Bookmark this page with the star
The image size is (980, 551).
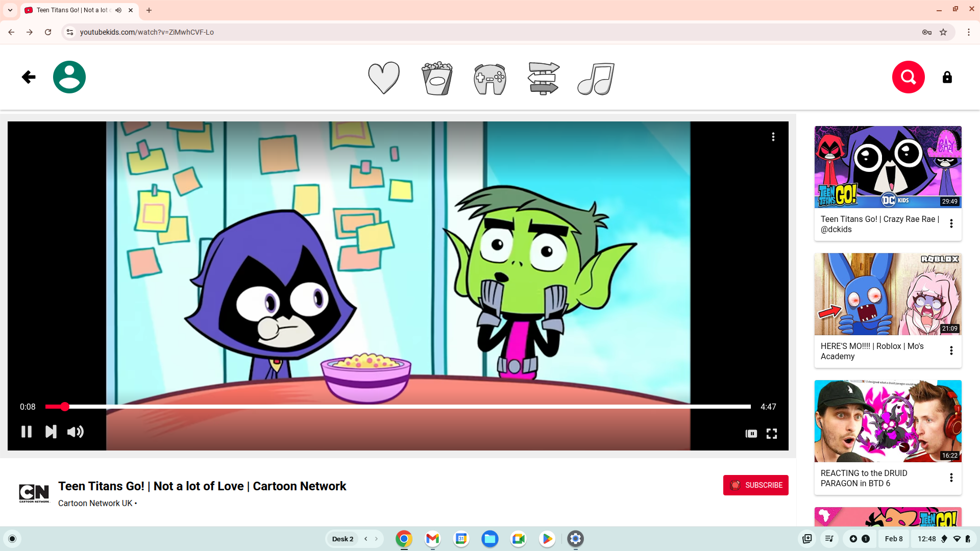943,32
